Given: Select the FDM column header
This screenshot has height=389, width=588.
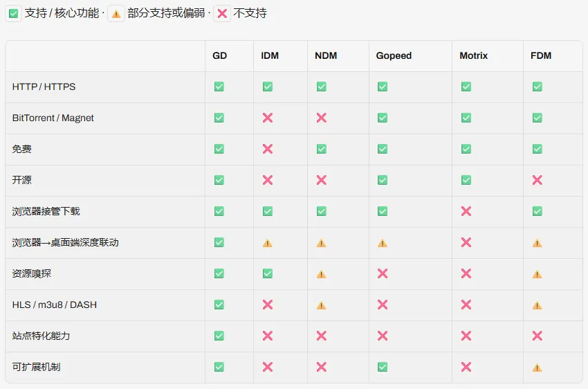Looking at the screenshot, I should pyautogui.click(x=541, y=55).
